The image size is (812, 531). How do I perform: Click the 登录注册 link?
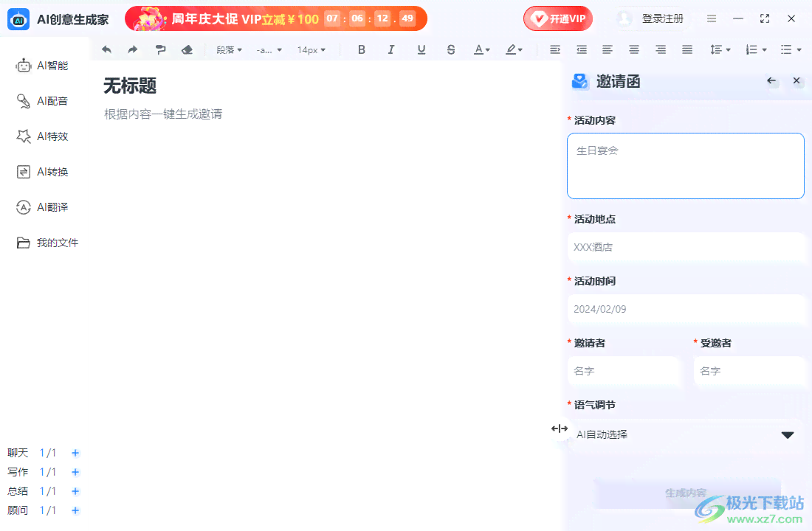click(662, 19)
